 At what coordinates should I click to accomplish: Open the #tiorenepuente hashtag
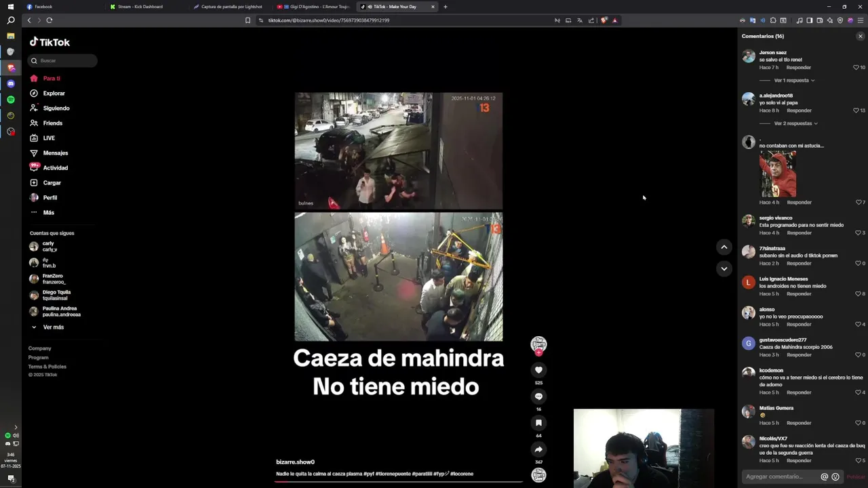tap(393, 474)
